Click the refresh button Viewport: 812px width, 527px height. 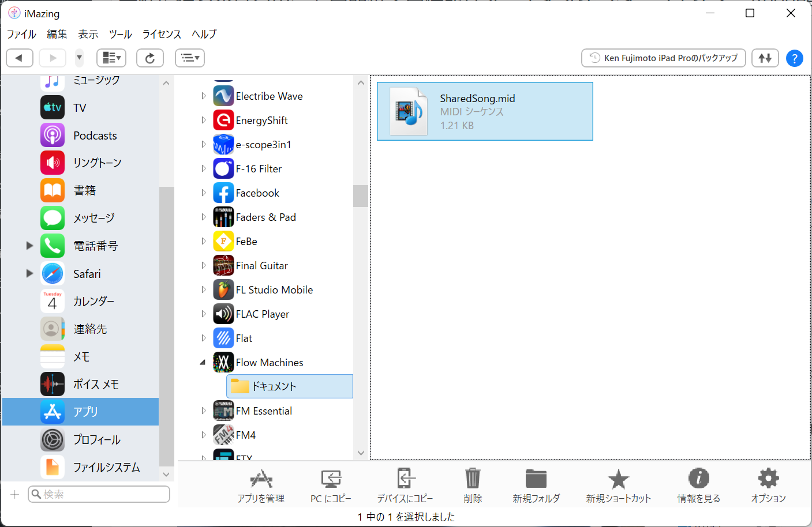point(150,58)
